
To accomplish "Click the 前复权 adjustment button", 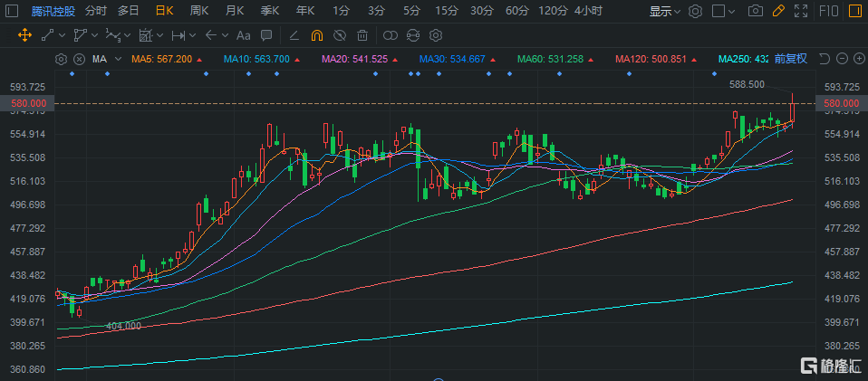I will (788, 59).
